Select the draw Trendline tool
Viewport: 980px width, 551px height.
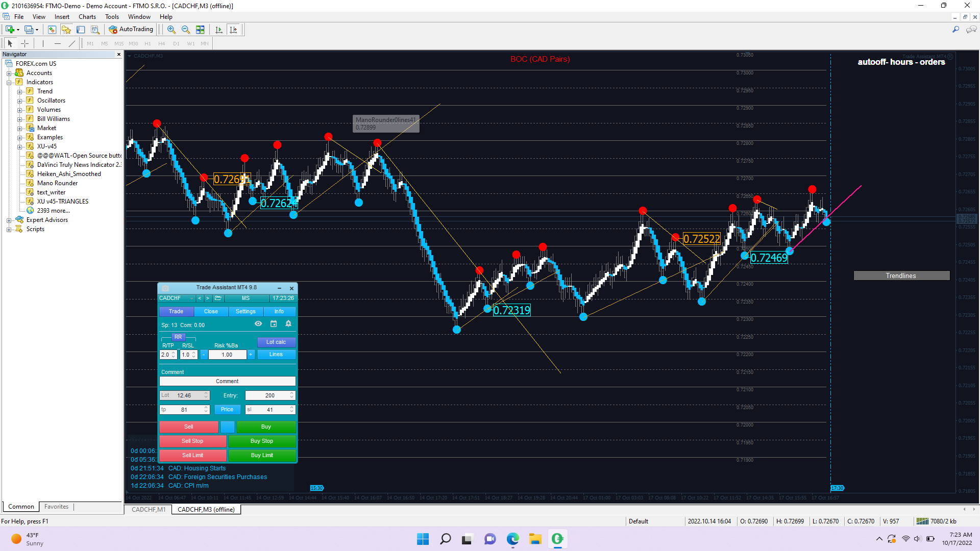tap(72, 43)
